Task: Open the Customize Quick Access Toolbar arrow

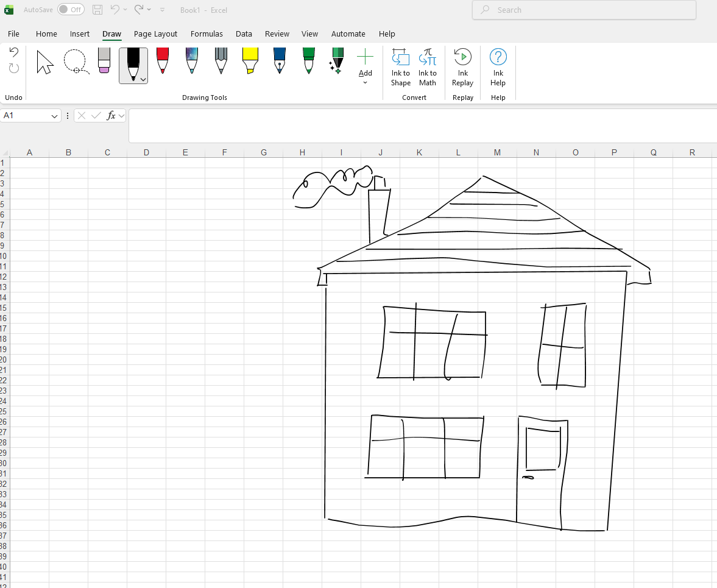Action: 162,10
